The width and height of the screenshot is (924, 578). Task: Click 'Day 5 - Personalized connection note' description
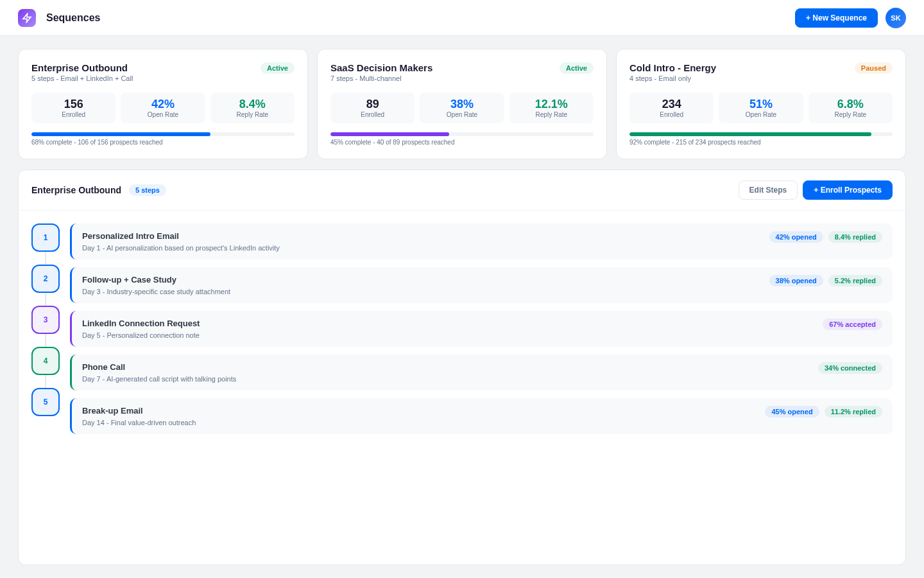[141, 335]
